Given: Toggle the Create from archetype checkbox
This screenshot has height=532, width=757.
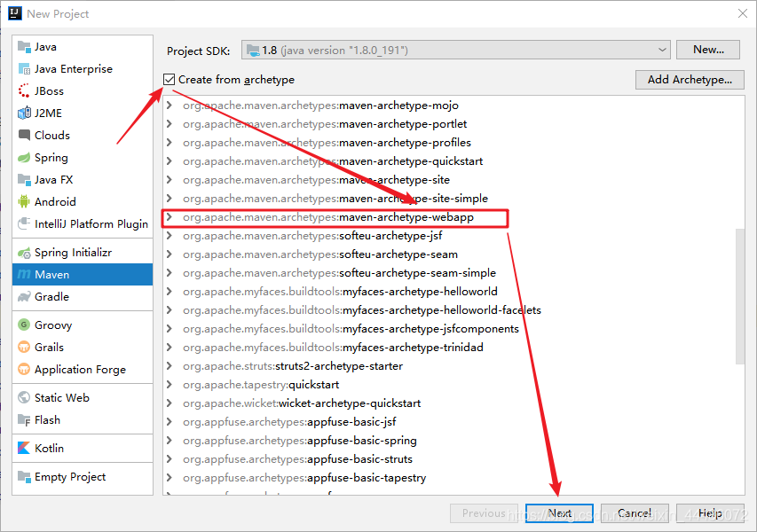Looking at the screenshot, I should point(169,80).
